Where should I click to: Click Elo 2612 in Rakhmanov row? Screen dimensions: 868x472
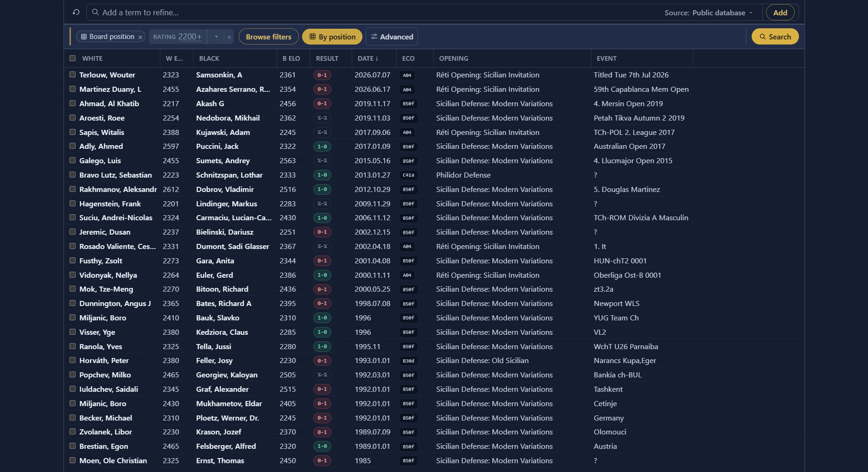[171, 189]
